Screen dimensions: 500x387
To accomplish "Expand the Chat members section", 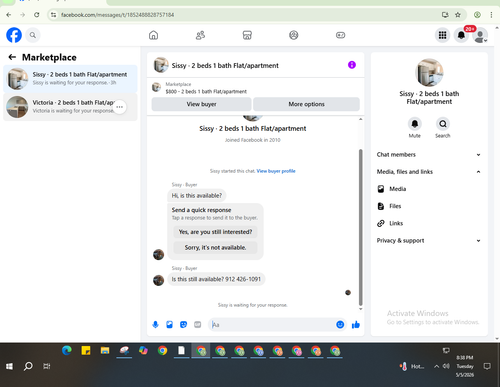I will pyautogui.click(x=429, y=155).
